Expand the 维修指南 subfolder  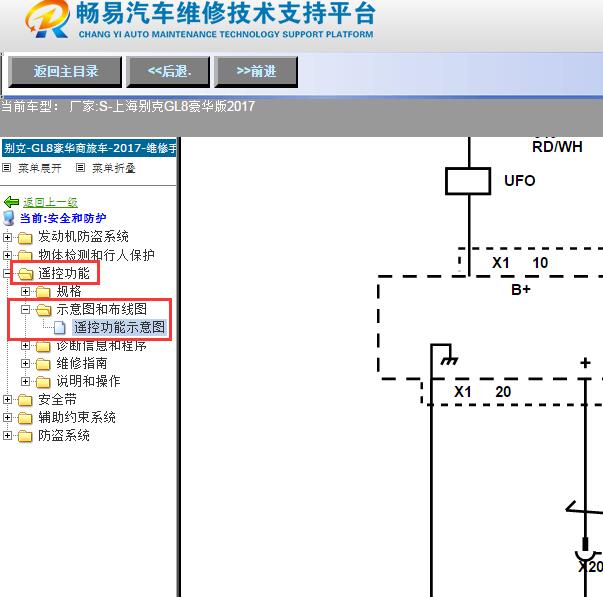coord(25,363)
